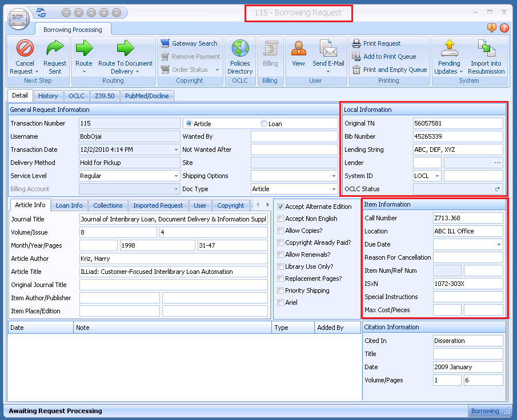The width and height of the screenshot is (517, 420).
Task: Click the Call Number input field
Action: pyautogui.click(x=467, y=218)
